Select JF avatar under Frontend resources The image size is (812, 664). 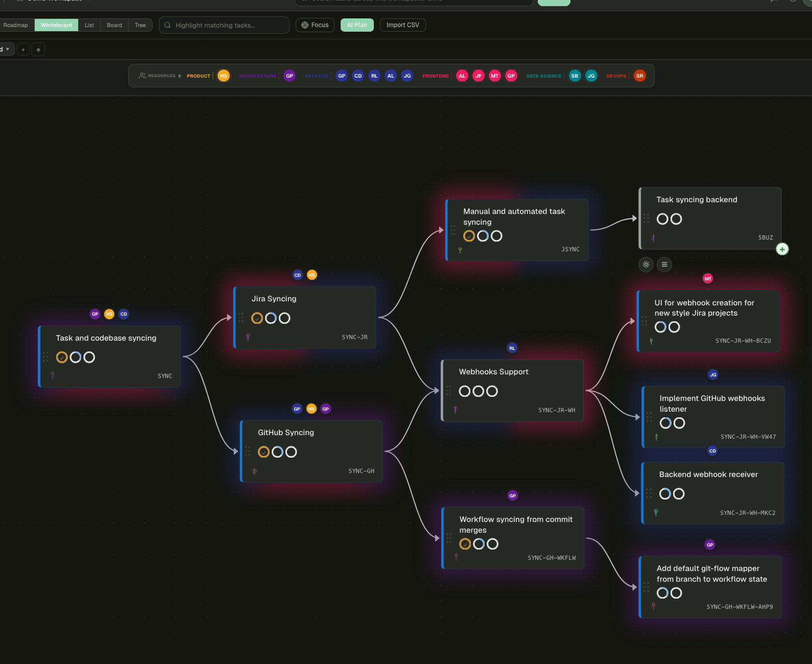[479, 76]
